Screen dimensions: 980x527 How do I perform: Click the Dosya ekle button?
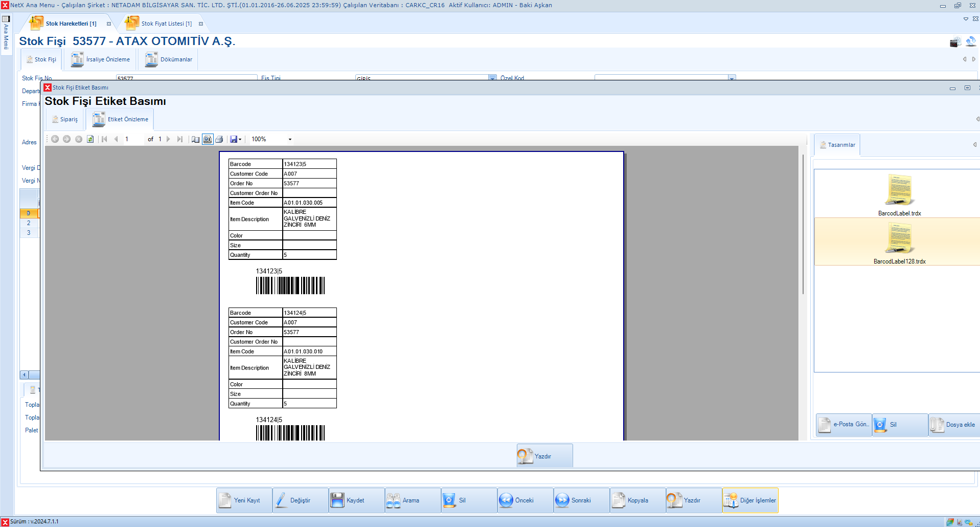(x=954, y=425)
